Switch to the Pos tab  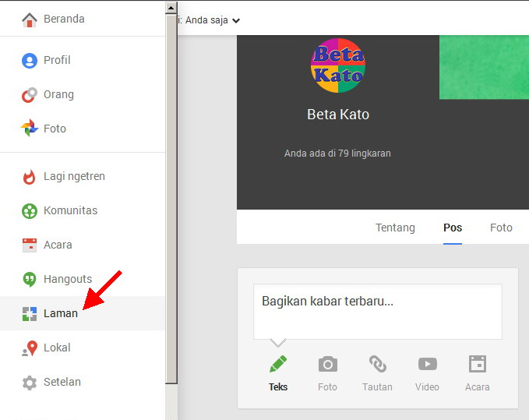point(453,228)
